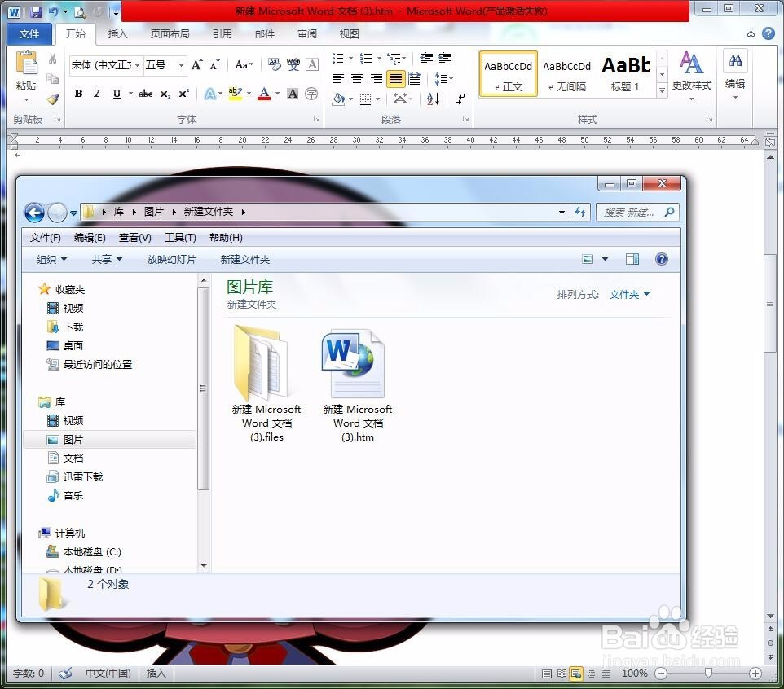
Task: Select the 新建 Microsoft Word 文档 (3).htm file
Action: click(x=358, y=384)
